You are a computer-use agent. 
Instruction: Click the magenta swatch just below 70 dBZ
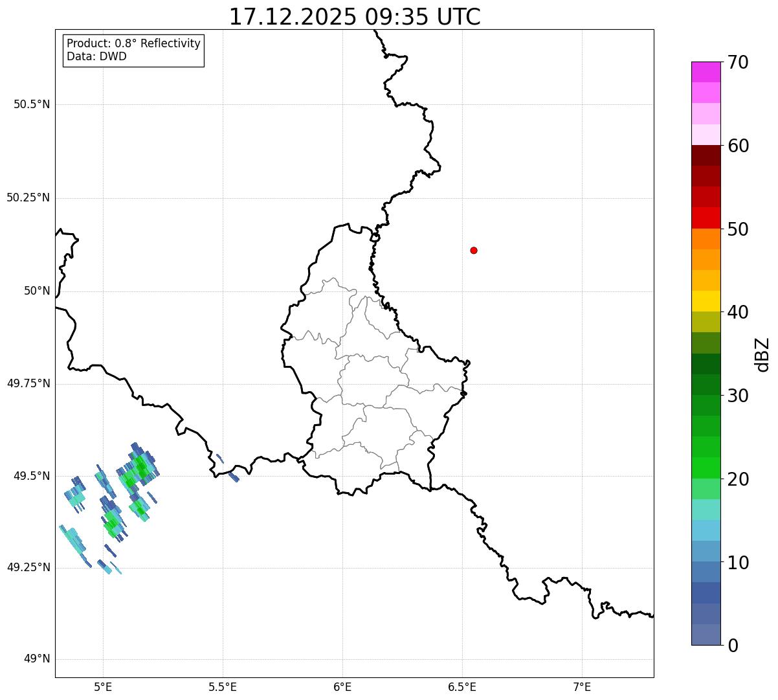point(706,72)
